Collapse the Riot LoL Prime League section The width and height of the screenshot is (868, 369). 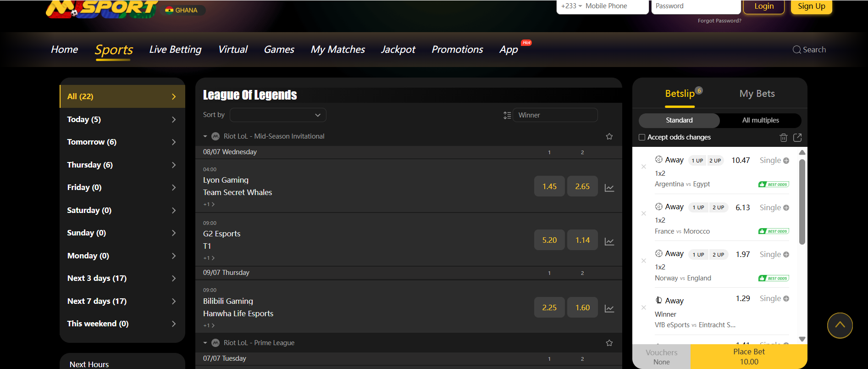click(x=205, y=343)
